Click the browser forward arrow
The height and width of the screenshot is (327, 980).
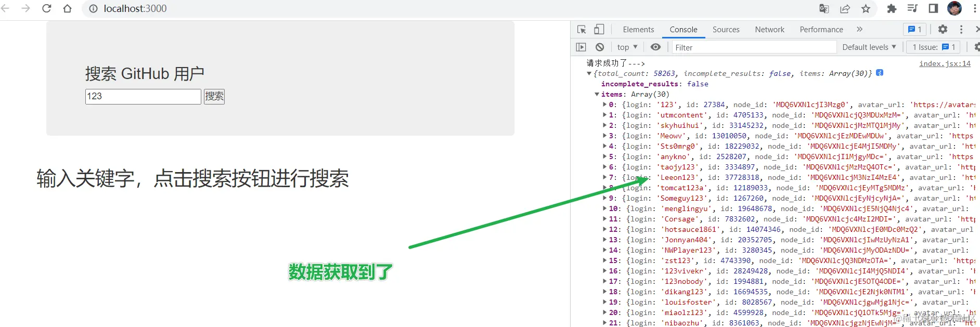[26, 8]
